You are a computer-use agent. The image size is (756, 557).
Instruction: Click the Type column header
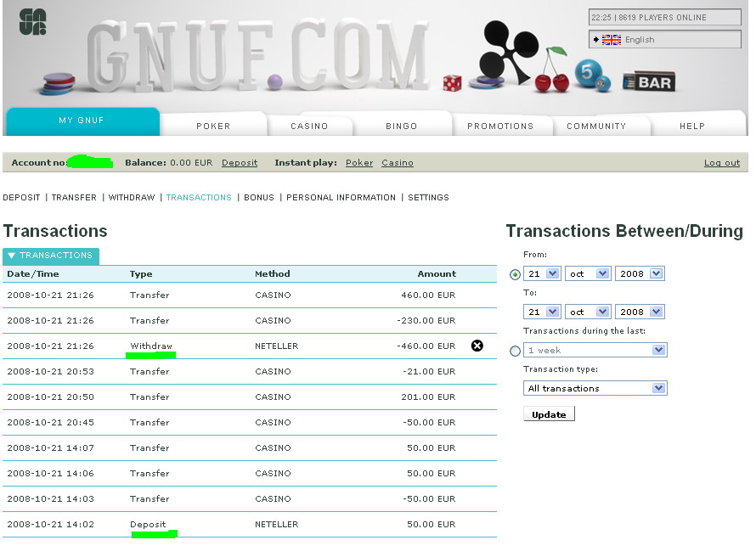141,273
